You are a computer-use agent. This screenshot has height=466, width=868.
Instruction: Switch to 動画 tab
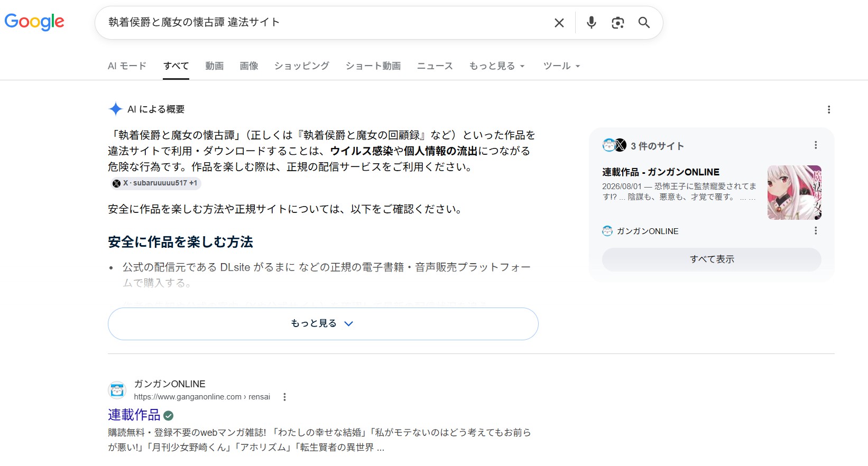(x=215, y=66)
